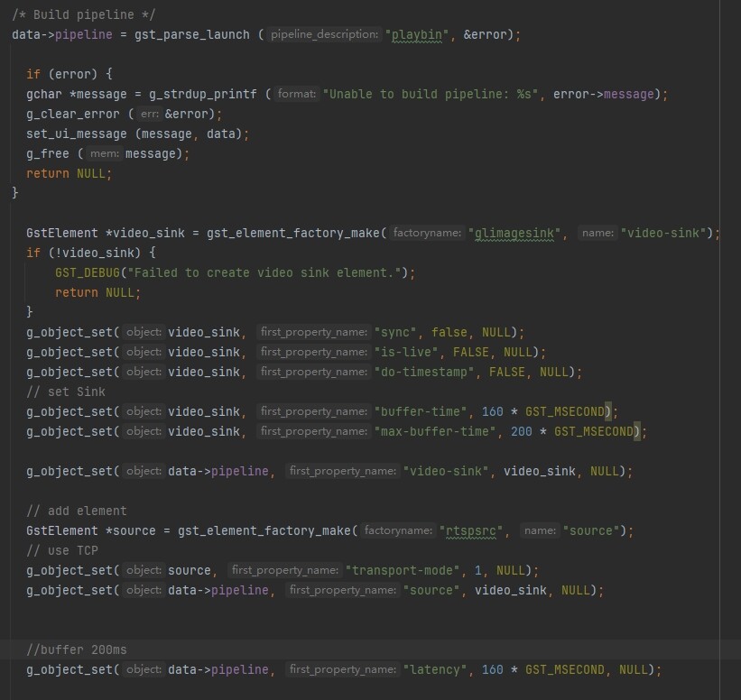Click "source" string on the rtspsrc line

tap(590, 530)
